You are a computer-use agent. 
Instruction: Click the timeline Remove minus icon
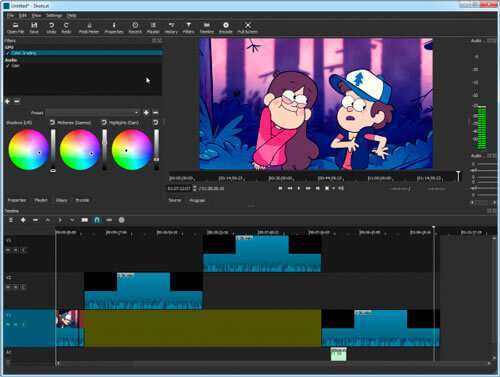(x=35, y=220)
